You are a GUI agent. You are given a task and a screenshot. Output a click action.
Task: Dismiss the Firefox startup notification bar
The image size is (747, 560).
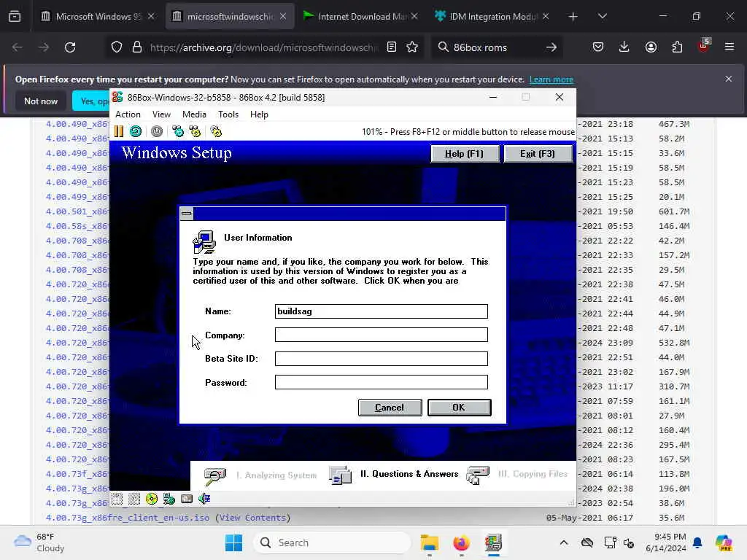(x=729, y=79)
